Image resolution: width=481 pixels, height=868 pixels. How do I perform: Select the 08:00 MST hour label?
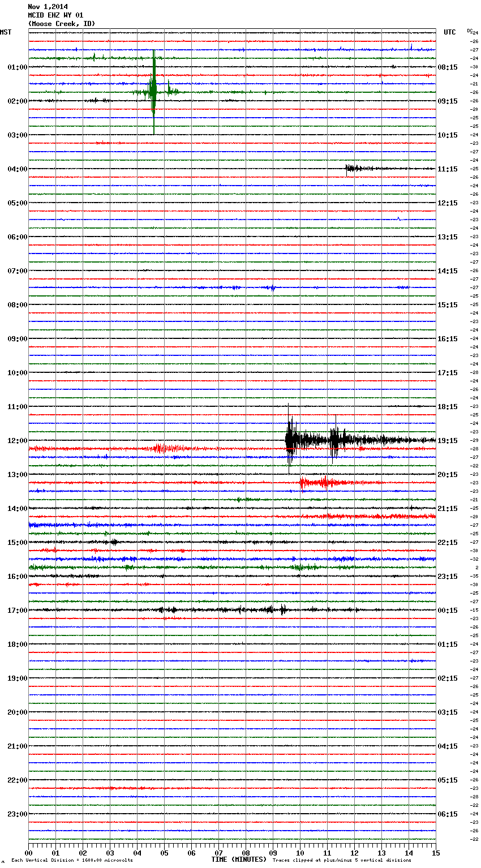(18, 304)
